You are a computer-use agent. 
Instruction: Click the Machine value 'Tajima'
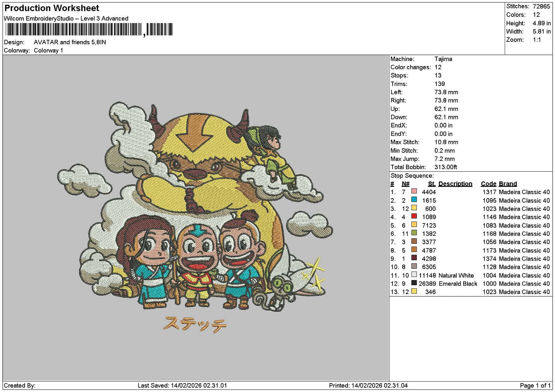443,59
